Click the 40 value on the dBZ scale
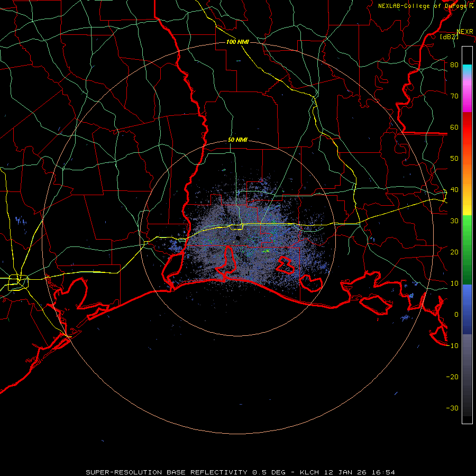 pos(454,190)
